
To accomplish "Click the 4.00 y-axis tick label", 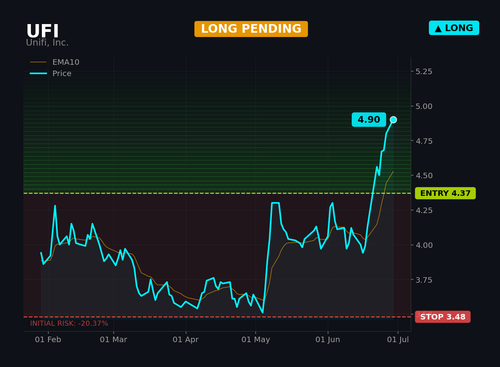I will click(x=424, y=245).
